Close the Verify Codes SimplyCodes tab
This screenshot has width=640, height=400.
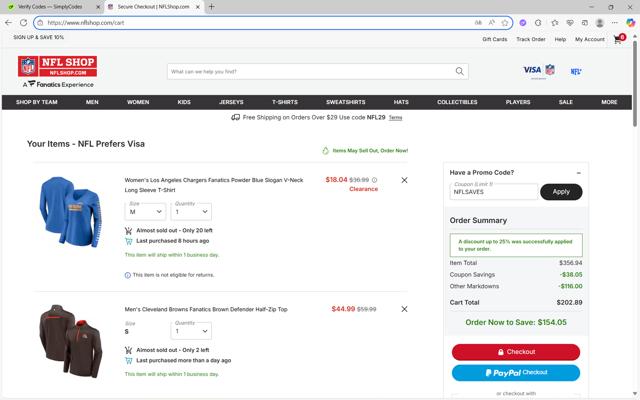(x=98, y=7)
